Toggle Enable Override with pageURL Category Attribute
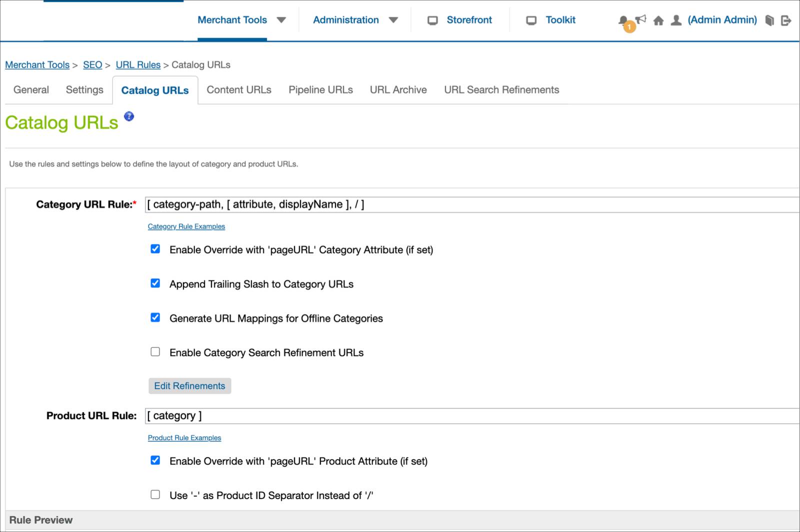Image resolution: width=800 pixels, height=532 pixels. pyautogui.click(x=155, y=249)
